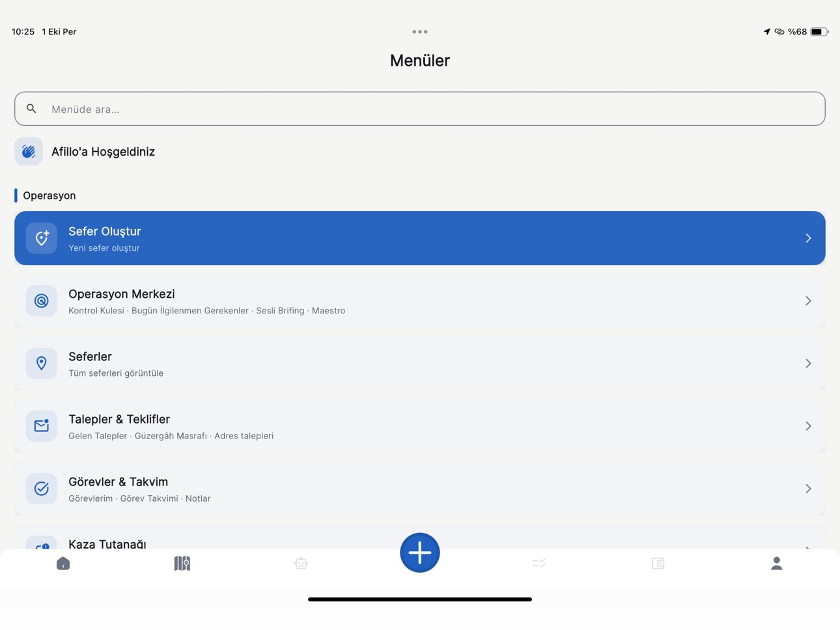
Task: Open 'Operasyon Merkezi' menu title
Action: (x=122, y=294)
